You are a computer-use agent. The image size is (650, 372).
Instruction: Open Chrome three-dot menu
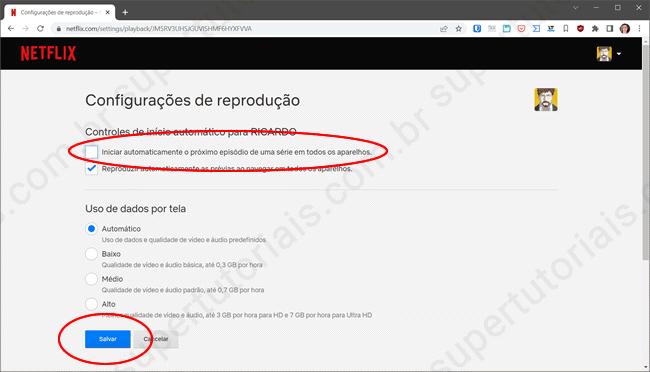(x=640, y=29)
